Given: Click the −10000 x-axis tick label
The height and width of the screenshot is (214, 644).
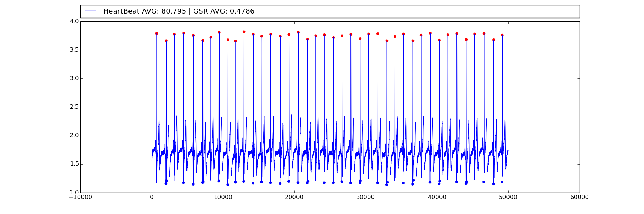Looking at the screenshot, I should click(80, 198).
